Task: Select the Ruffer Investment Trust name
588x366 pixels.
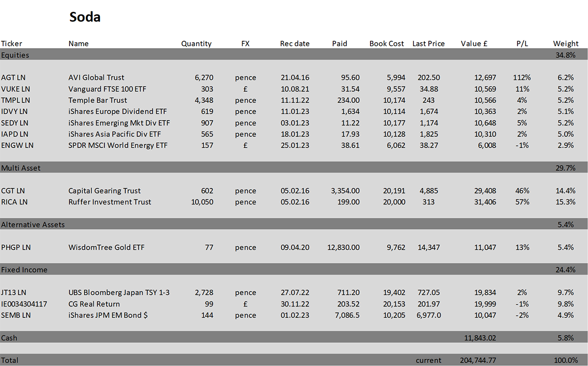Action: 110,202
